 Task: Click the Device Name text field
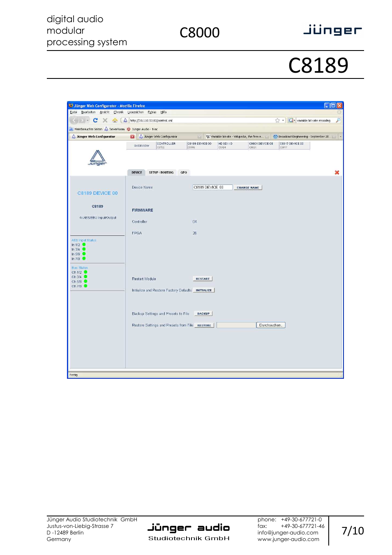click(x=212, y=187)
